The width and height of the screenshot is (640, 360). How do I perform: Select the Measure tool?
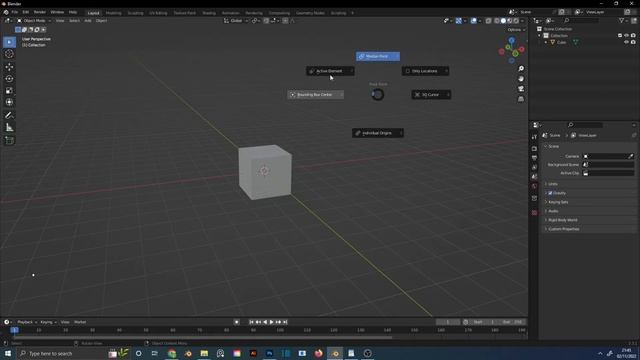click(x=9, y=127)
